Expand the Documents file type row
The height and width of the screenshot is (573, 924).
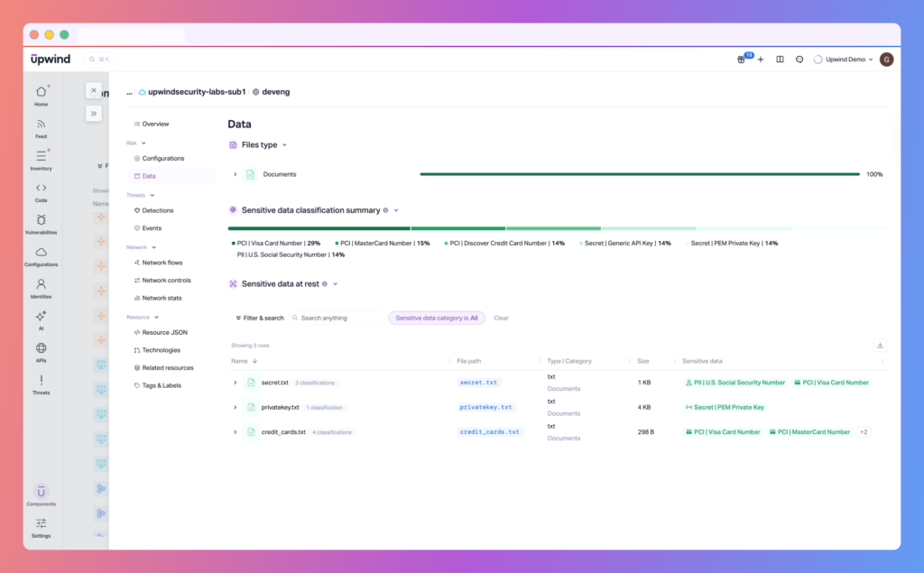pyautogui.click(x=236, y=174)
